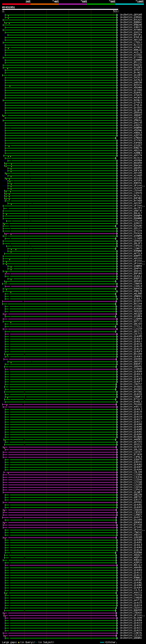Click UniRef100_Q8CXD3 label
Image resolution: width=146 pixels, height=644 pixels.
click(x=131, y=324)
